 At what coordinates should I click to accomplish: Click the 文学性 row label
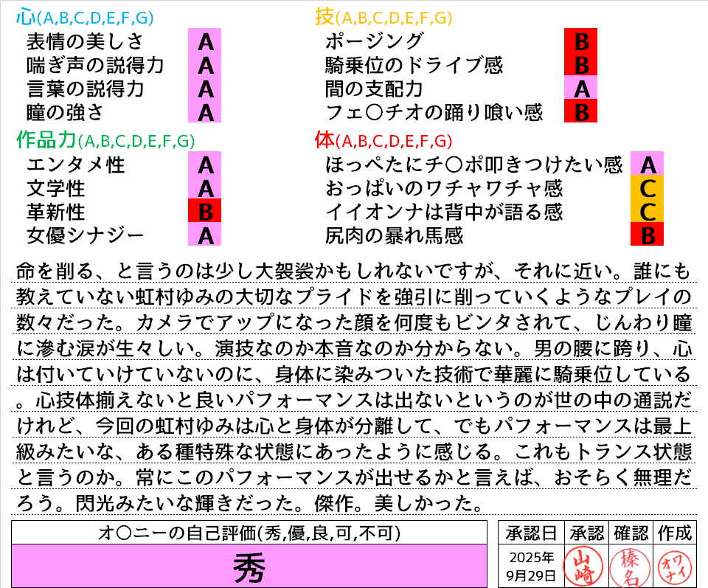[55, 188]
